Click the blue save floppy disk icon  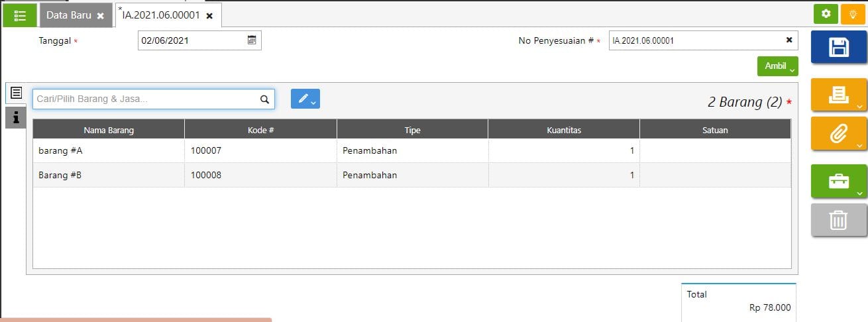pyautogui.click(x=839, y=47)
